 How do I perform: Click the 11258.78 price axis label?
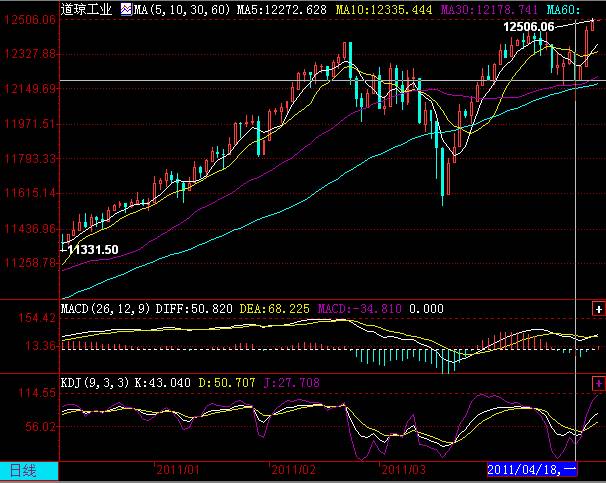pos(30,263)
